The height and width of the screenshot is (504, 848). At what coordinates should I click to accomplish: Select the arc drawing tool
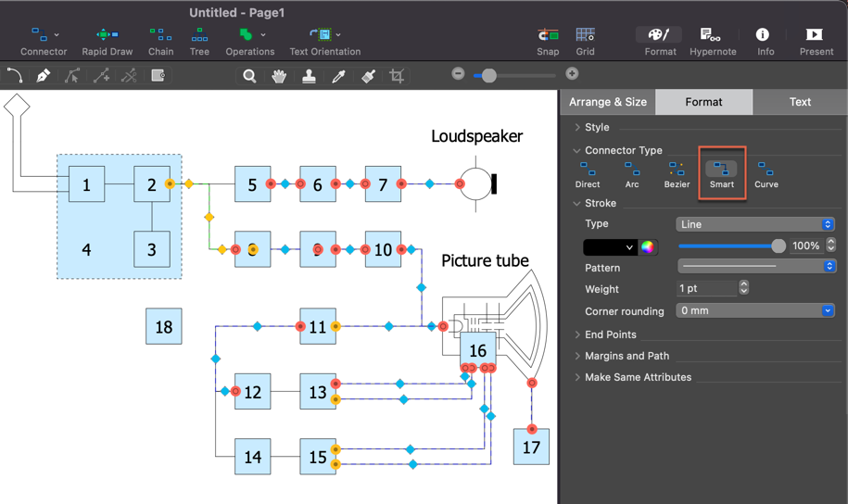point(15,76)
